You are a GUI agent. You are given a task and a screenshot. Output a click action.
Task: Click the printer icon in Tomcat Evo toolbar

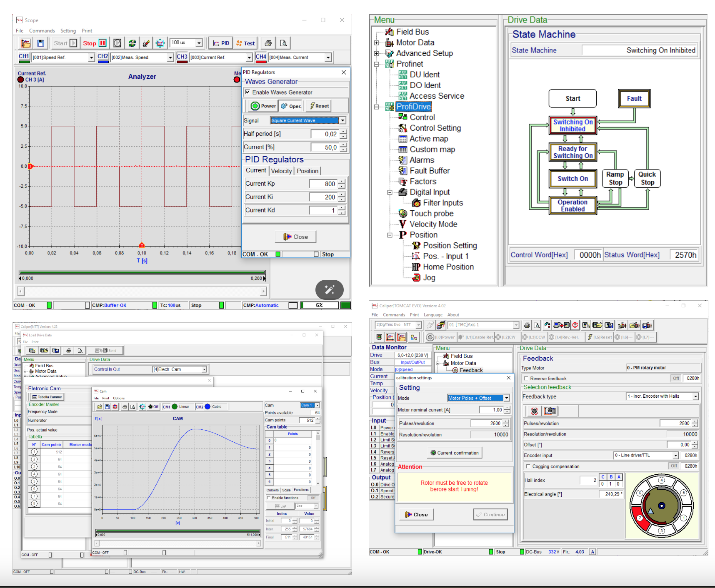pos(527,325)
